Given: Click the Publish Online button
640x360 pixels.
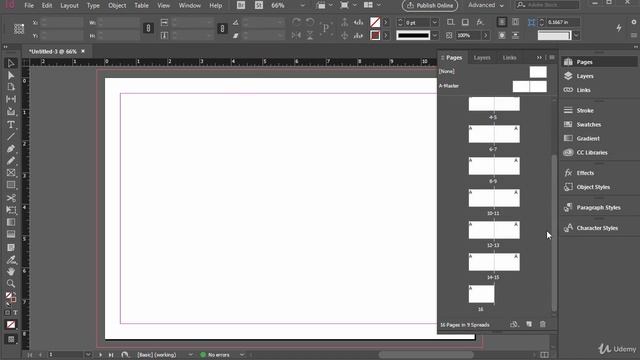Looking at the screenshot, I should tap(430, 5).
